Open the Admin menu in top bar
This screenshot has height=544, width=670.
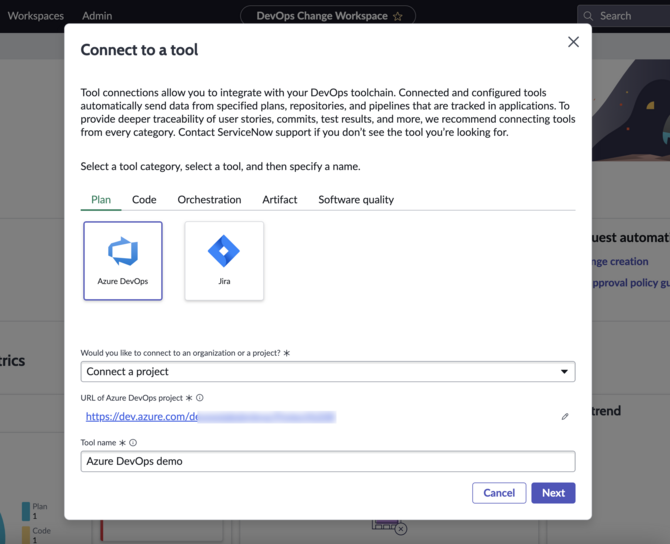[97, 16]
